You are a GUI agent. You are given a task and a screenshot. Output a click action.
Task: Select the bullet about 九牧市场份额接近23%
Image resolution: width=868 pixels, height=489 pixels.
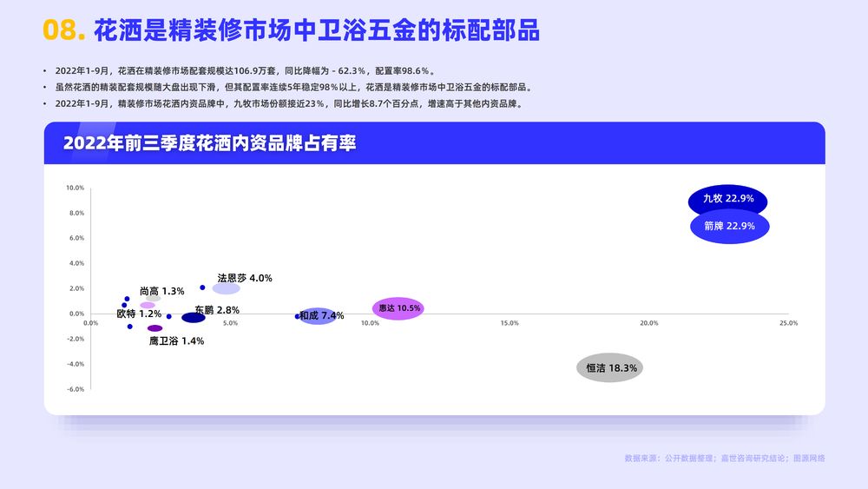(289, 103)
